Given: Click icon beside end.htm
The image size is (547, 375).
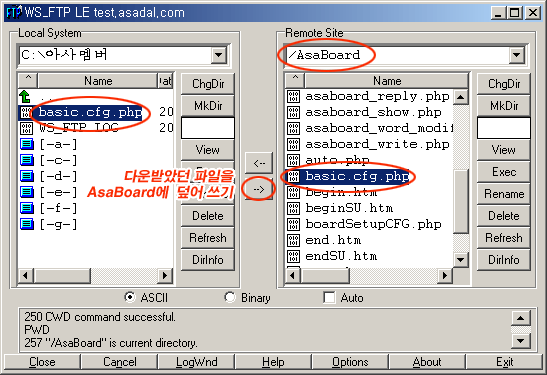Looking at the screenshot, I should click(x=293, y=240).
